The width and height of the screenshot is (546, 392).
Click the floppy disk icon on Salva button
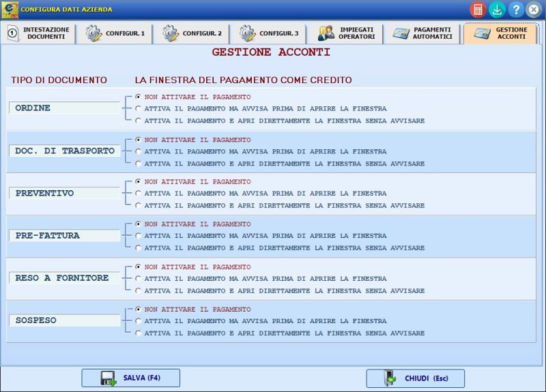(x=109, y=378)
